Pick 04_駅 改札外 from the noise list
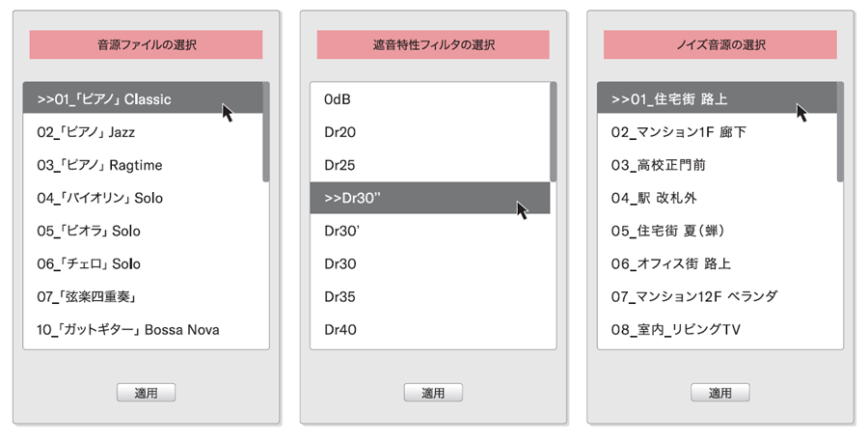 pos(654,198)
